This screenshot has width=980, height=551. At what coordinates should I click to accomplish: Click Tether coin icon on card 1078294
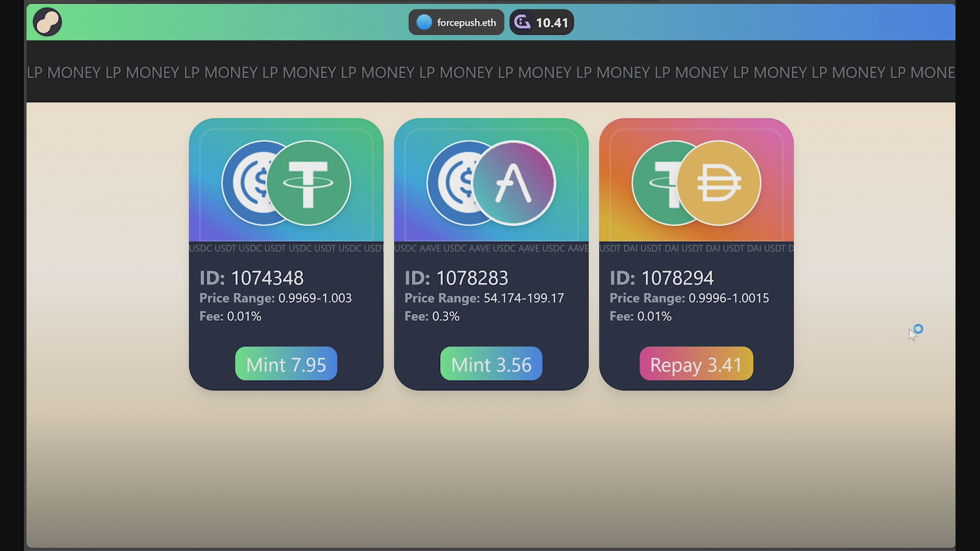655,183
